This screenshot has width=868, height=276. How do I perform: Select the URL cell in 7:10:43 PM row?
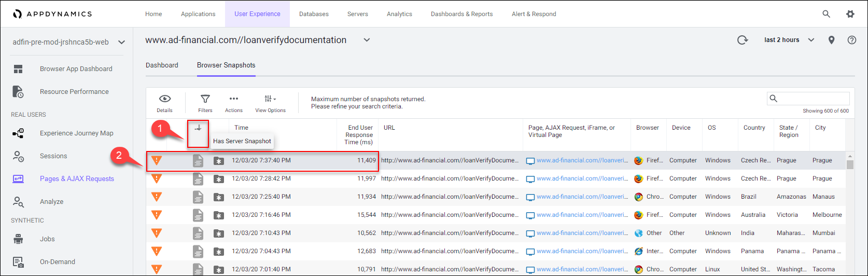(x=450, y=233)
